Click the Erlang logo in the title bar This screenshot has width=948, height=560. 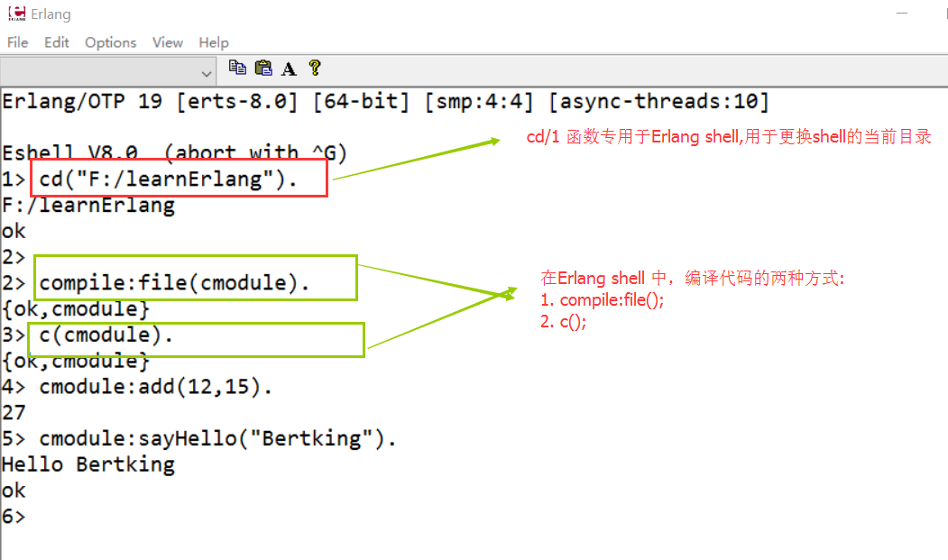point(16,14)
